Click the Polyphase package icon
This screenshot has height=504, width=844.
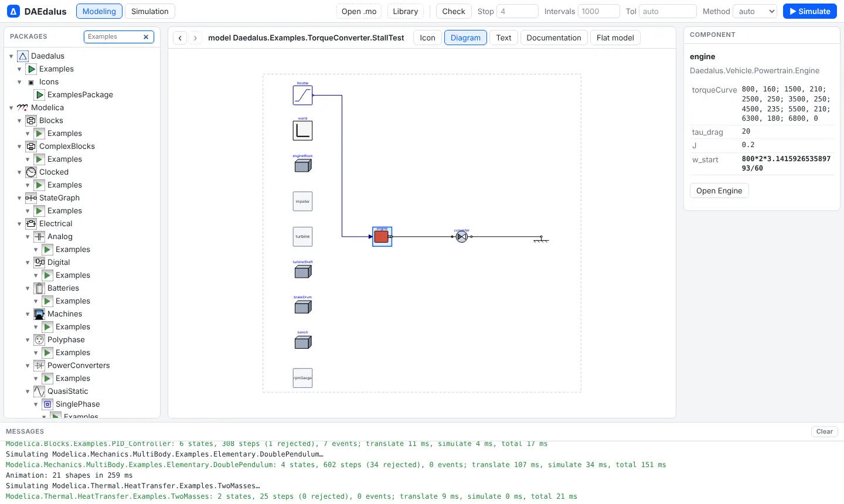tap(39, 340)
